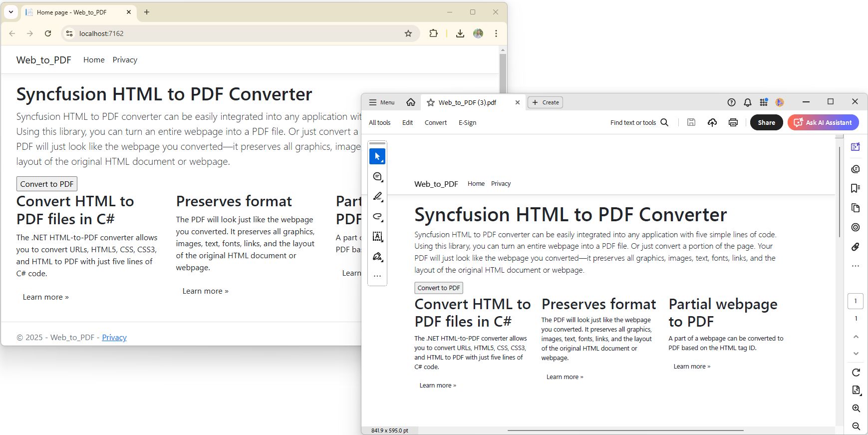Open the All tools menu
The image size is (868, 435).
coord(379,122)
